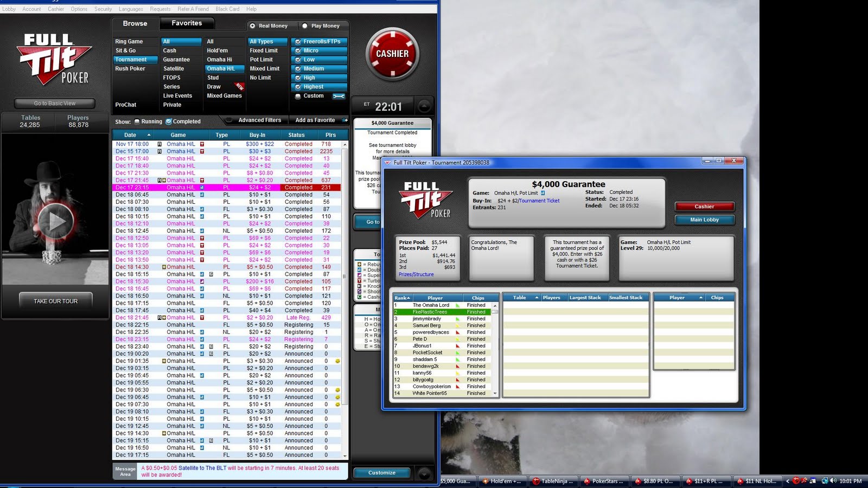
Task: Open the Tournament Ticket link
Action: coord(539,201)
